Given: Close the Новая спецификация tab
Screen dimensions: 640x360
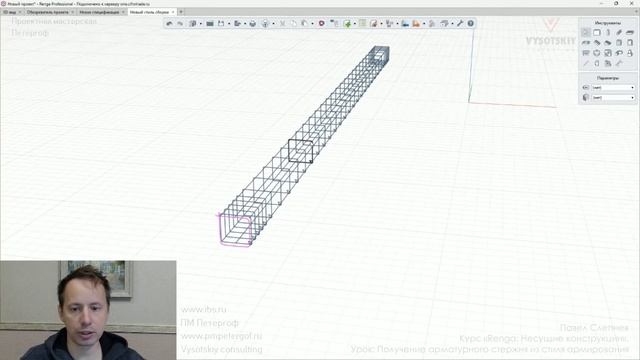Looking at the screenshot, I should [x=123, y=12].
